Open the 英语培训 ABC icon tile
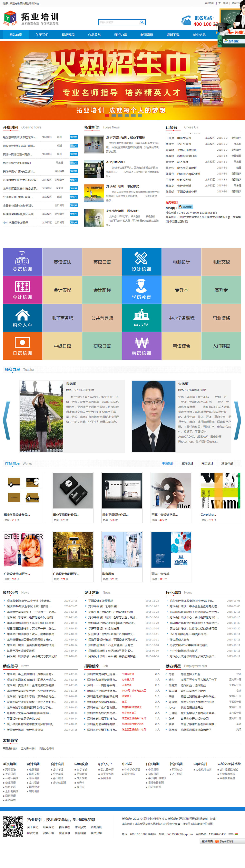Image resolution: width=245 pixels, height=868 pixels. (x=23, y=262)
